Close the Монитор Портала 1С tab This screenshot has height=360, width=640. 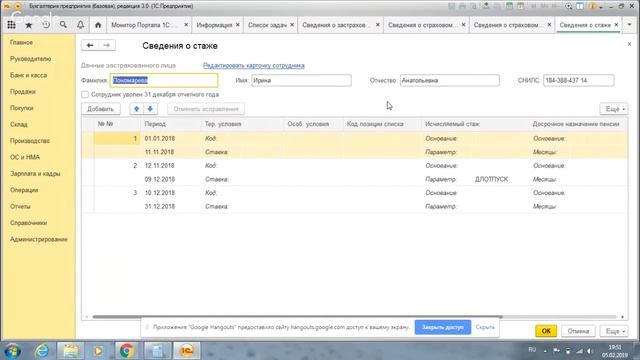pos(186,25)
